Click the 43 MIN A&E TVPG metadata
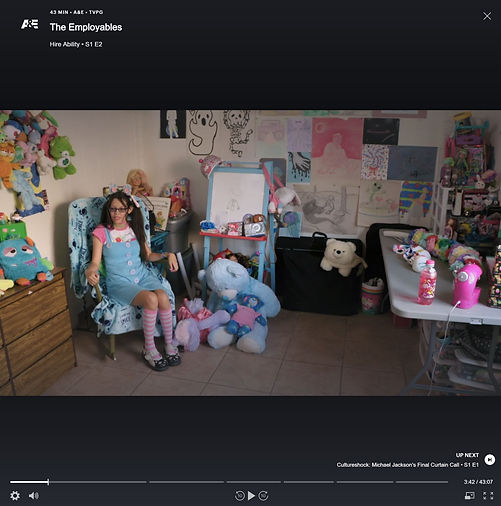The image size is (501, 506). [x=76, y=12]
